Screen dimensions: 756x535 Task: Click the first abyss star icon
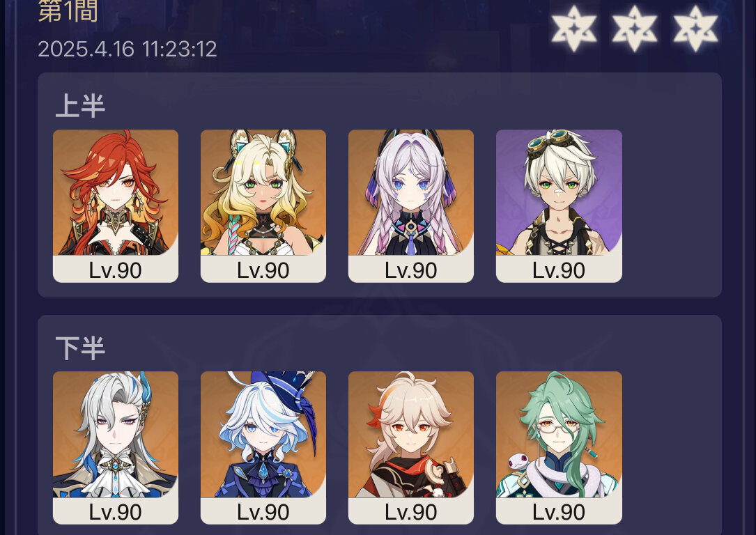click(x=573, y=28)
